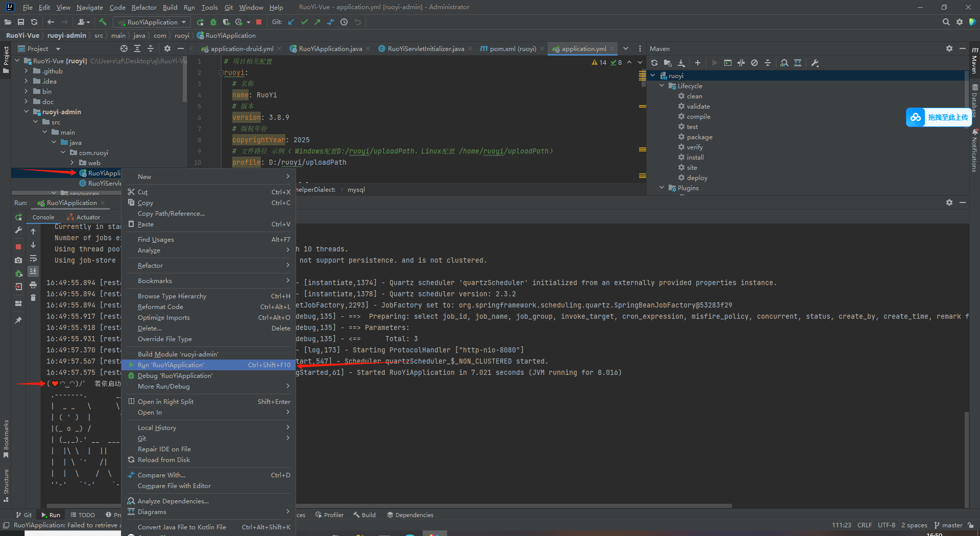This screenshot has width=980, height=536.
Task: Click Maven Add Project plus icon
Action: coord(698,63)
